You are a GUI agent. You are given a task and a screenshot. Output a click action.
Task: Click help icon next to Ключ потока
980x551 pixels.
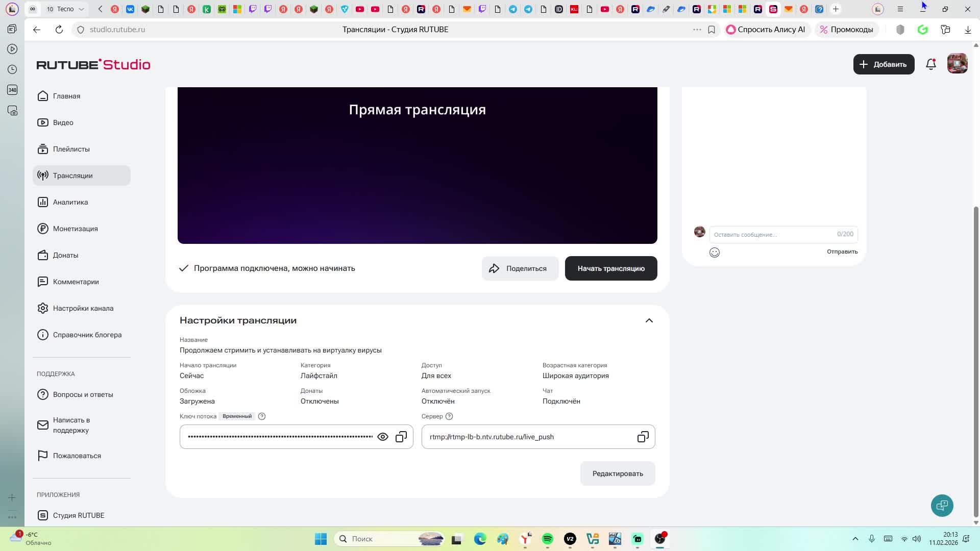(x=262, y=416)
